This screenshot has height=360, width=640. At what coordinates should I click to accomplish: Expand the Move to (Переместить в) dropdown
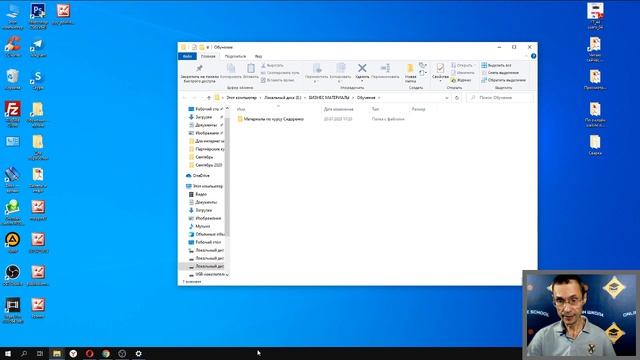pyautogui.click(x=316, y=81)
